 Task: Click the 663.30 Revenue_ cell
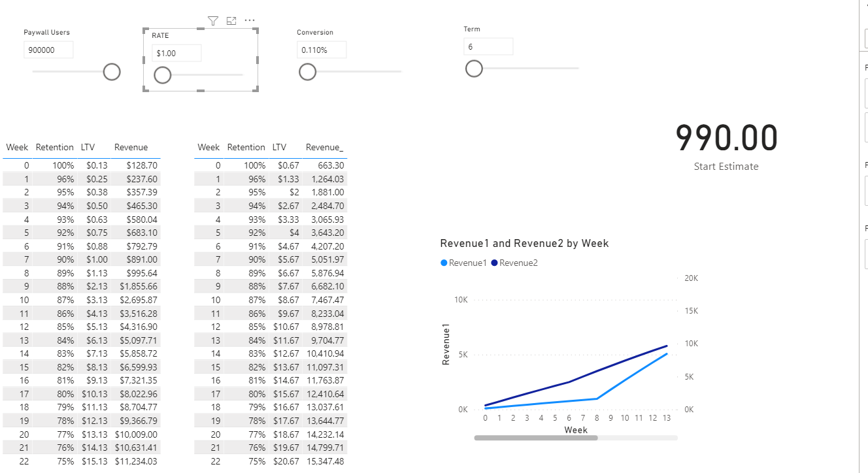pyautogui.click(x=331, y=166)
